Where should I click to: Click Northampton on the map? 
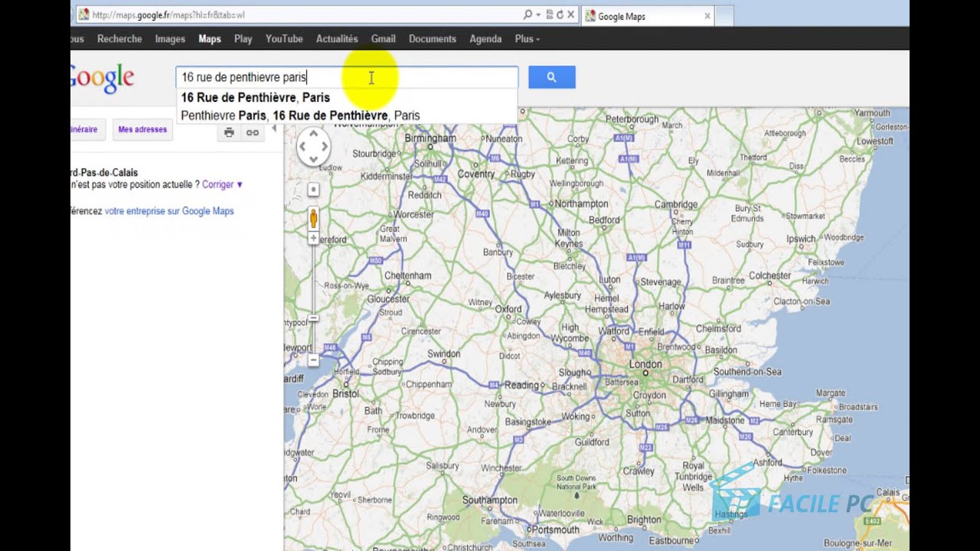pos(581,204)
